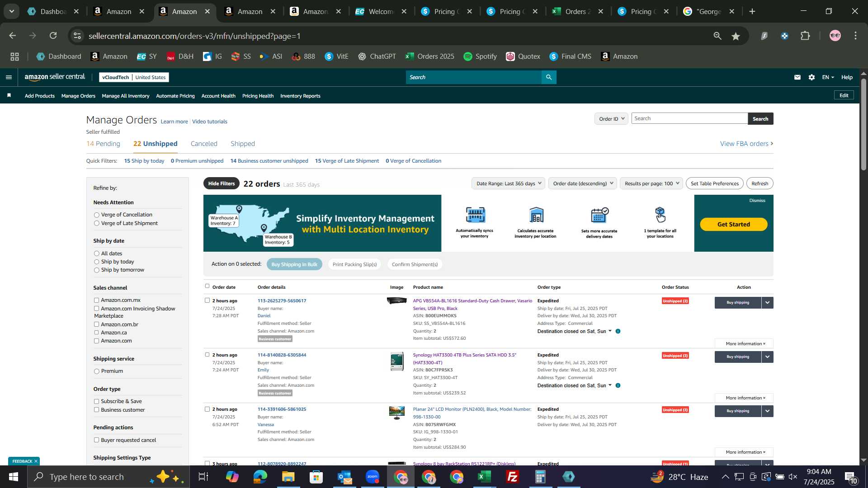Open the EN language dropdown
Screen dimensions: 868x488
point(828,77)
